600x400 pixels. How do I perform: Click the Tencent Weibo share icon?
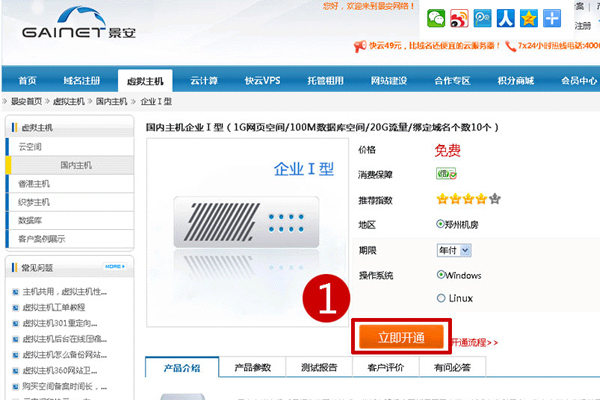pos(483,18)
